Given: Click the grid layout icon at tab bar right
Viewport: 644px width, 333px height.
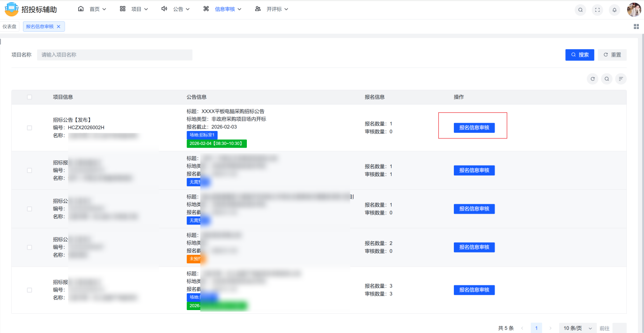Looking at the screenshot, I should pyautogui.click(x=636, y=27).
